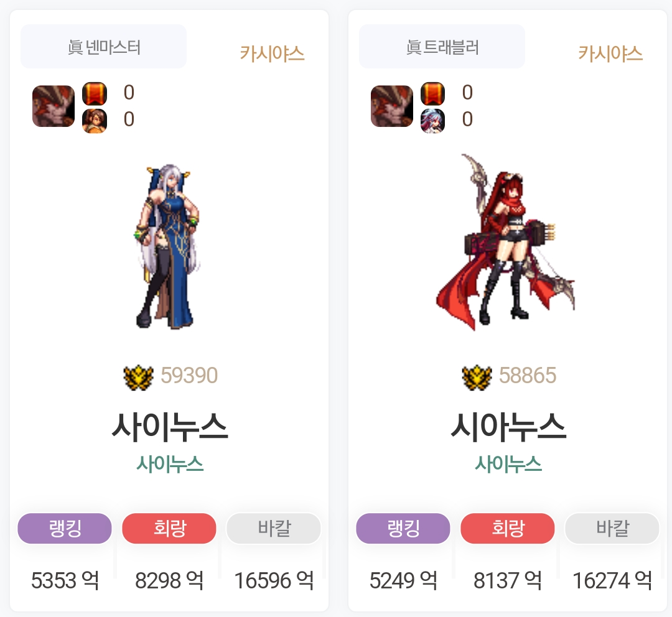The image size is (672, 617).
Task: Select the purple 랭킹 tab on right card
Action: [x=403, y=528]
